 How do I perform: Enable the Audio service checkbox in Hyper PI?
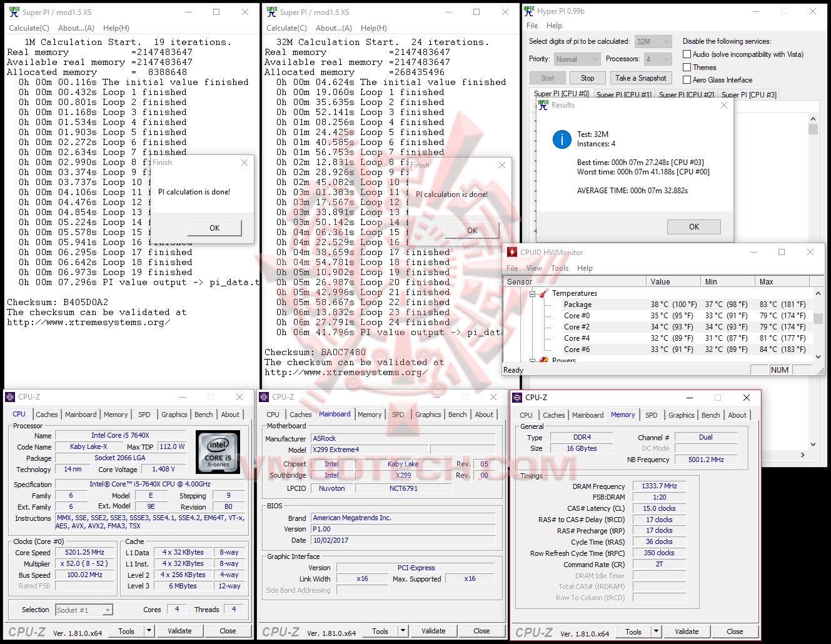[687, 54]
